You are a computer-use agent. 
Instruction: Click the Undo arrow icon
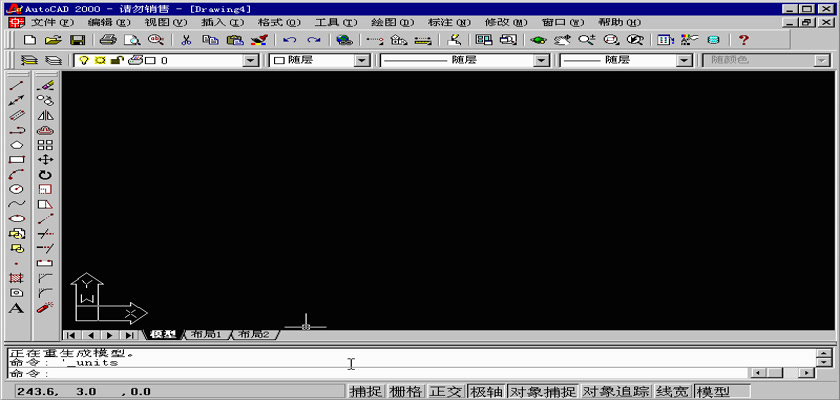[290, 40]
